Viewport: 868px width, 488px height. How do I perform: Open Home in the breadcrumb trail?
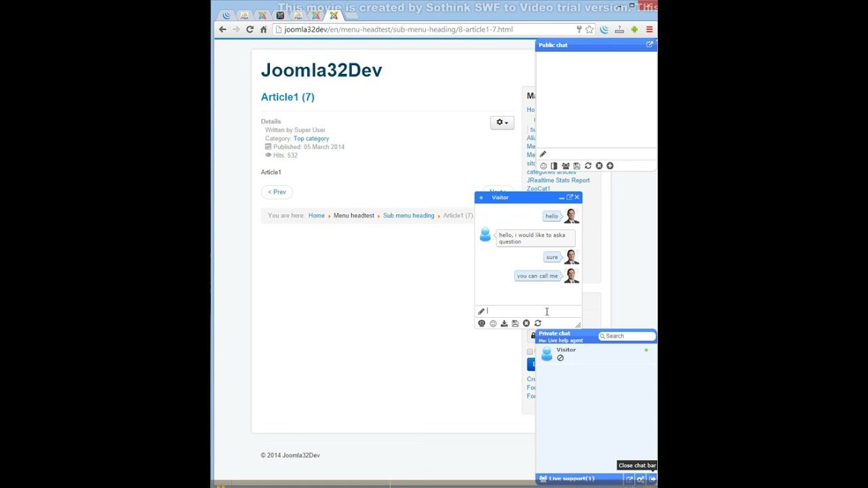[317, 216]
